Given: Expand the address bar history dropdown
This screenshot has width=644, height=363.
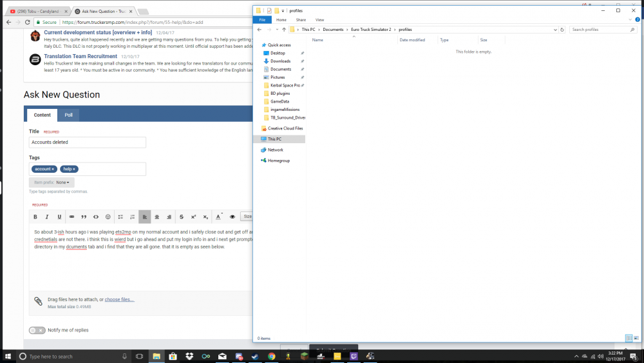Looking at the screenshot, I should [x=555, y=30].
